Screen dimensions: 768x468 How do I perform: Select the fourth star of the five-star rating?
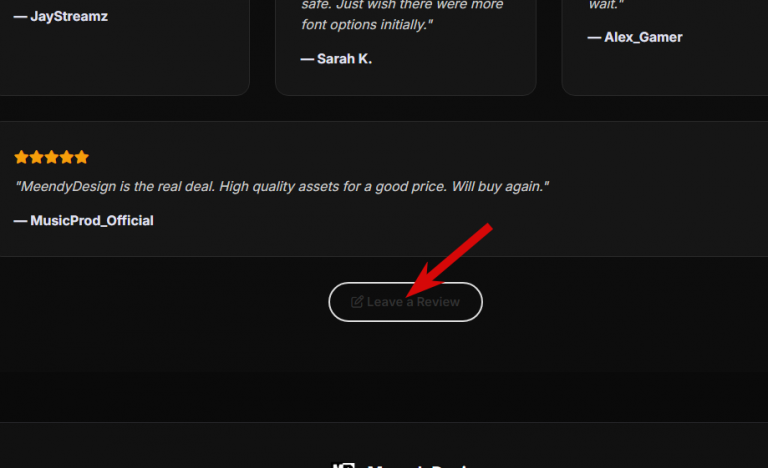point(67,157)
